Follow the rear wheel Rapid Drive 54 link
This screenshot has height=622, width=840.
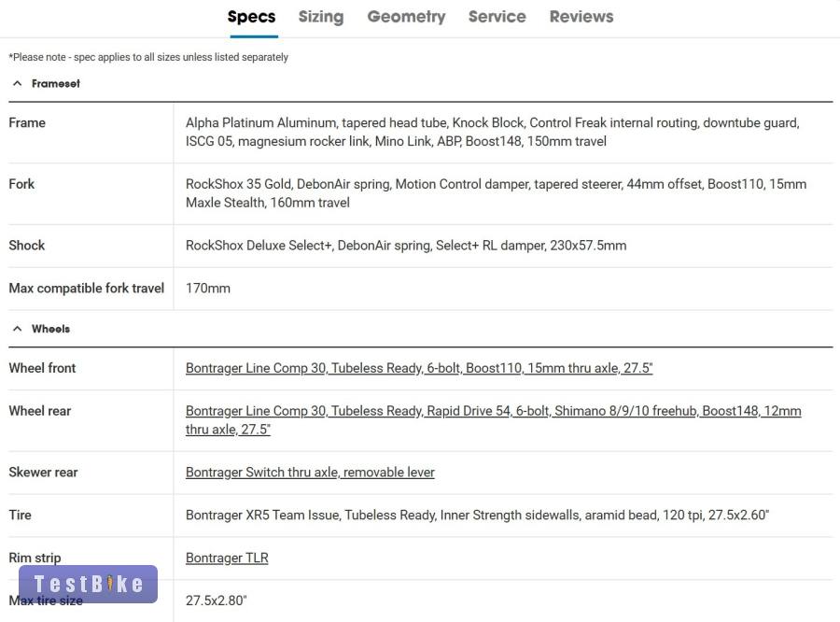point(493,411)
